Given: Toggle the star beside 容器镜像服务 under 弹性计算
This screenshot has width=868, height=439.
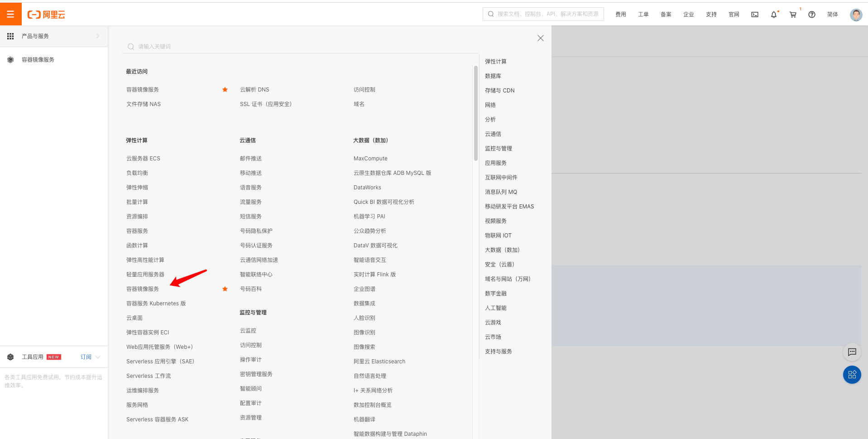Looking at the screenshot, I should [225, 289].
